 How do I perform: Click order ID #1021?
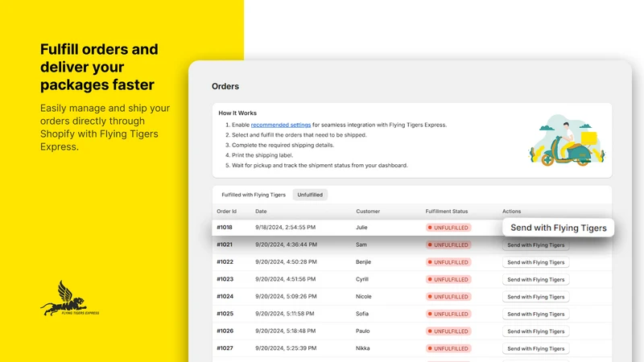tap(225, 245)
